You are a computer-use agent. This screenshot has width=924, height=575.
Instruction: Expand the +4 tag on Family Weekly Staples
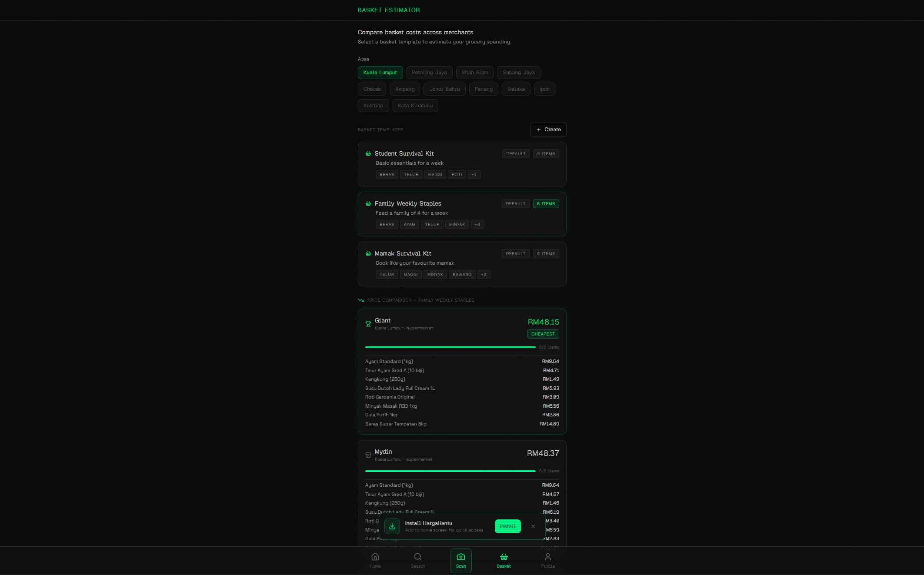point(477,225)
